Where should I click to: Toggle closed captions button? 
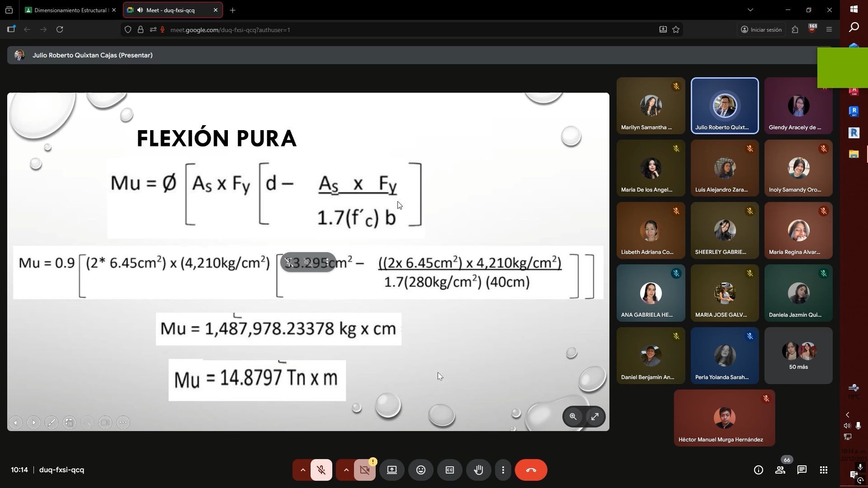[449, 470]
